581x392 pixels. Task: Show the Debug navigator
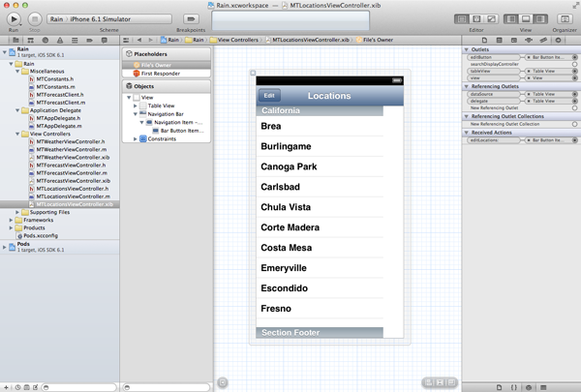(x=75, y=40)
